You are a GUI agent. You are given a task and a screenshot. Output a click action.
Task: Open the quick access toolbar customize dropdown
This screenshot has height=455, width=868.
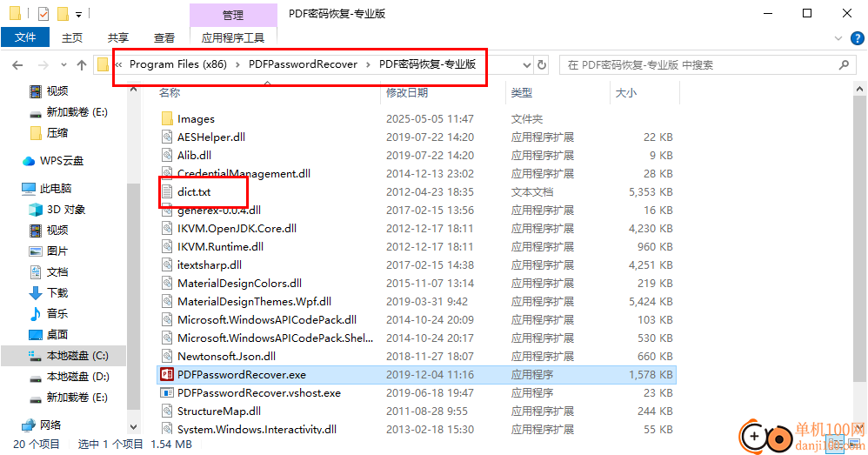[78, 15]
